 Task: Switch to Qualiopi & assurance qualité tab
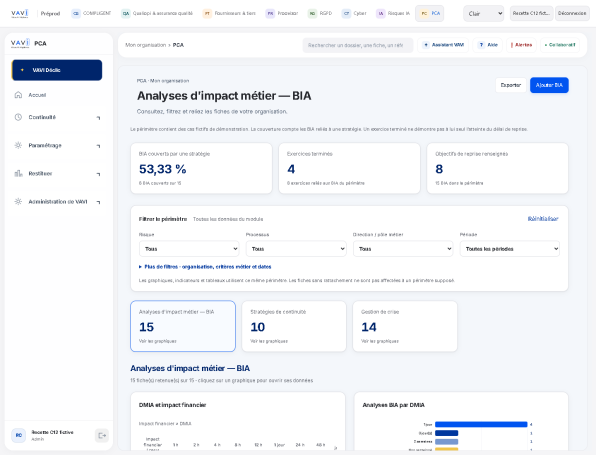click(157, 14)
